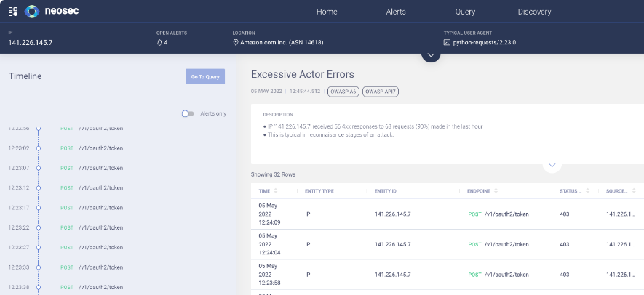644x295 pixels.
Task: Expand the description panel chevron
Action: [552, 165]
